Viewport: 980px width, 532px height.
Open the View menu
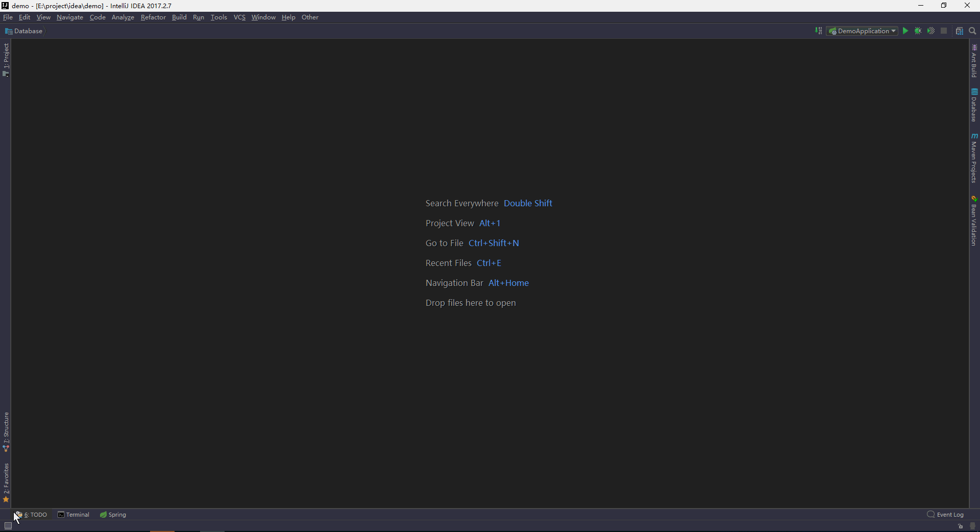click(x=43, y=17)
